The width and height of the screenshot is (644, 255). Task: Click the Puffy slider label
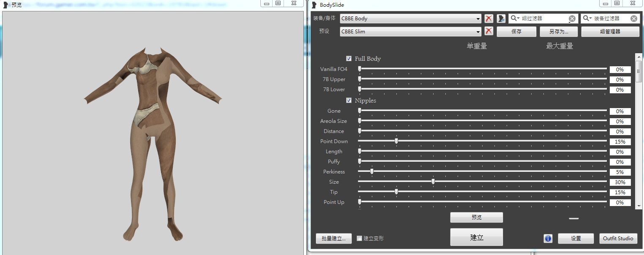pos(334,162)
